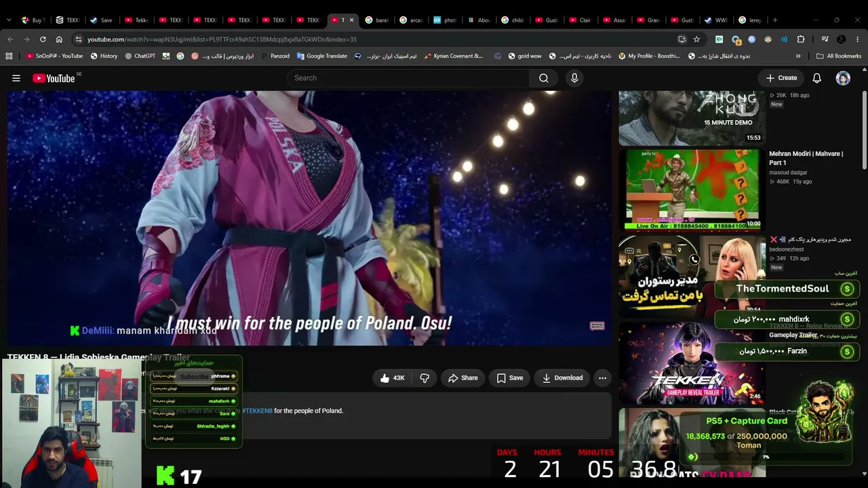Reload the current page
Screen dimensions: 868x488
[43, 39]
